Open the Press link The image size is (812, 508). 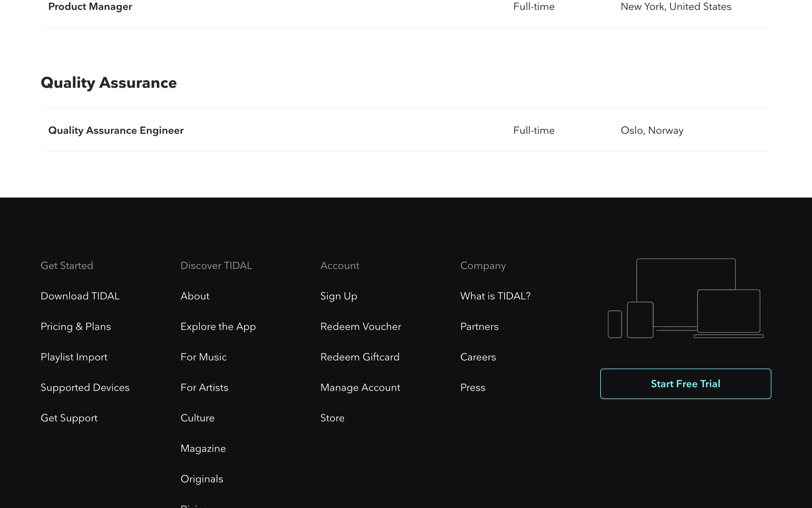click(x=473, y=387)
